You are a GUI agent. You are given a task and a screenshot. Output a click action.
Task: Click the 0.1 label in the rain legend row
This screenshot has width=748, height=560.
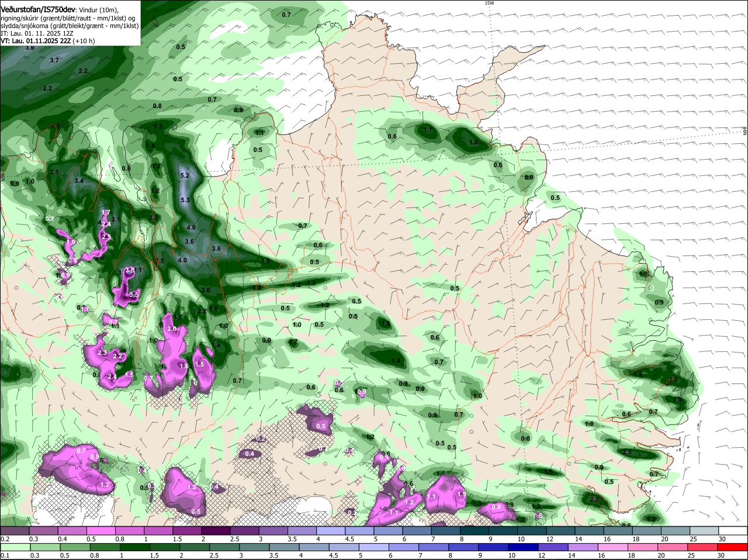pos(5,555)
